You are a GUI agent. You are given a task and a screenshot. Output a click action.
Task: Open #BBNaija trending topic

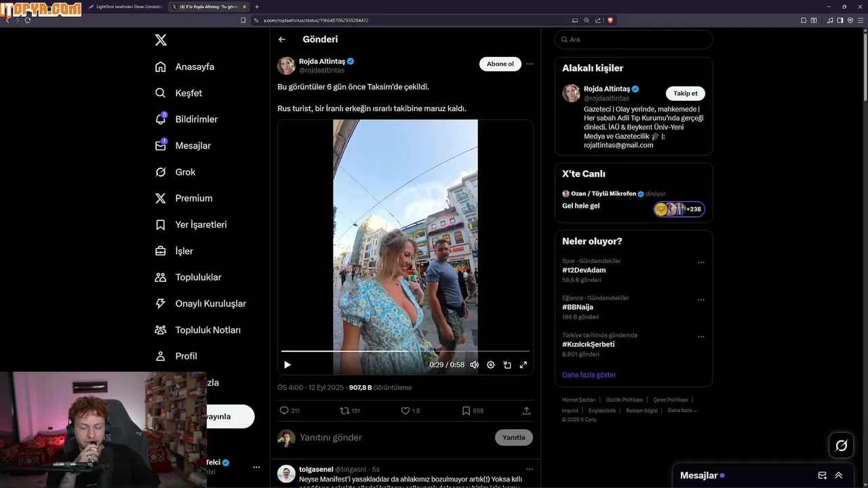(578, 307)
